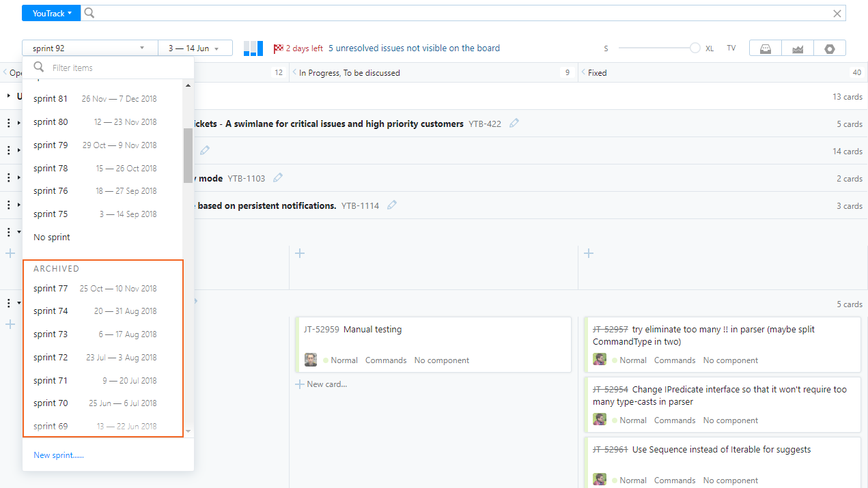Select sprint 78 from the list

tap(102, 169)
